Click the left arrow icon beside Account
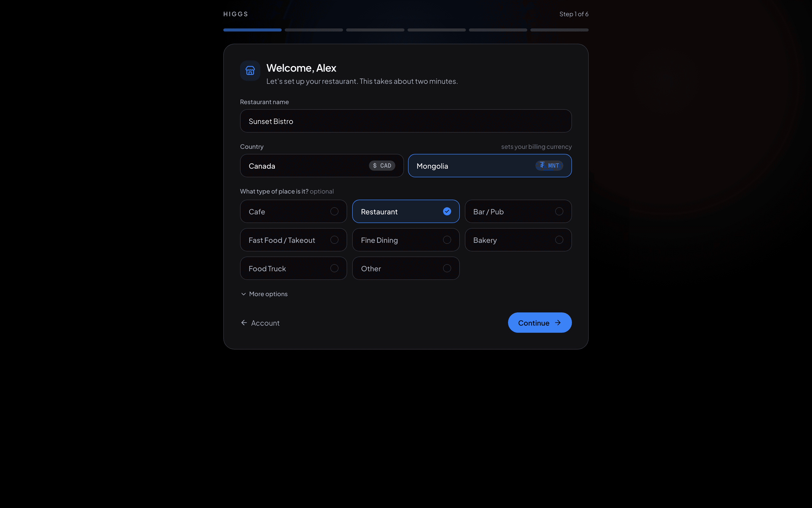812x508 pixels. [x=244, y=323]
